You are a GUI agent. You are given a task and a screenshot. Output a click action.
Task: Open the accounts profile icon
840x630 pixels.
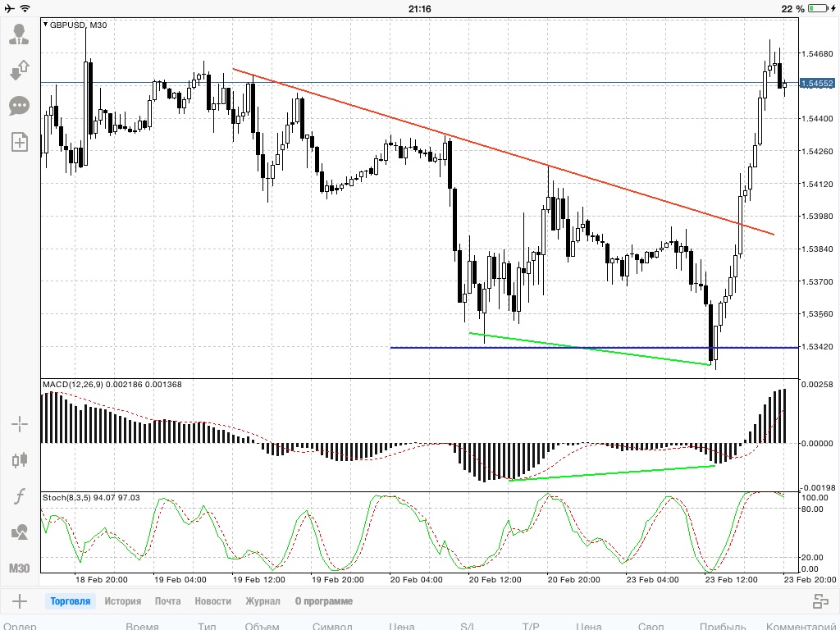(x=20, y=34)
